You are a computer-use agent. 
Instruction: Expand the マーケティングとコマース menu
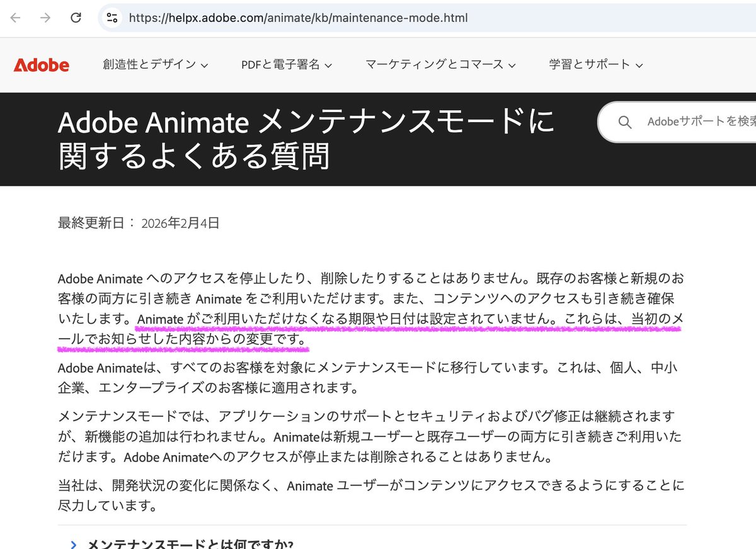[x=441, y=64]
